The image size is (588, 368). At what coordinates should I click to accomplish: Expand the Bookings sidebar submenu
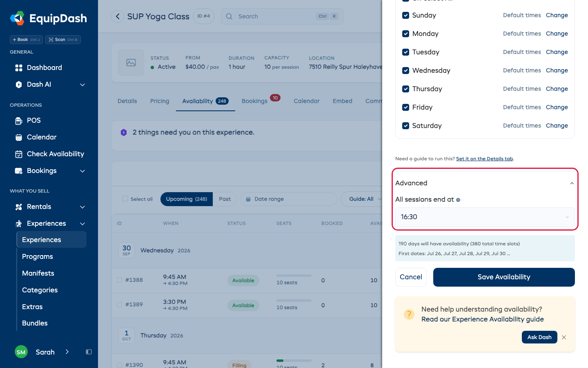point(82,171)
